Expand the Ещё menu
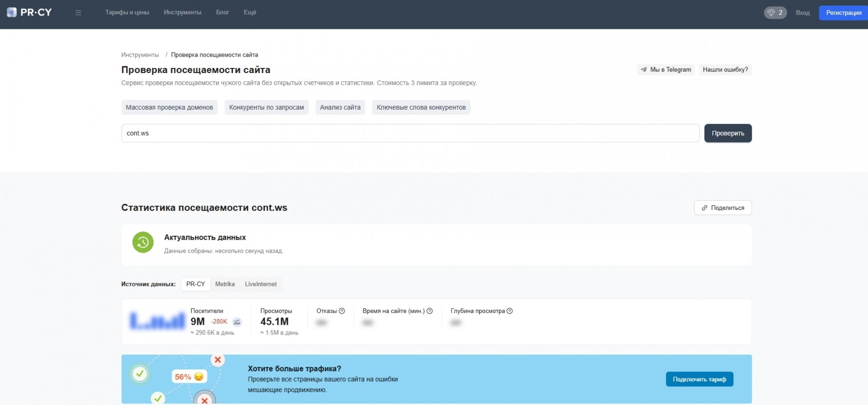The width and height of the screenshot is (868, 405). point(250,12)
